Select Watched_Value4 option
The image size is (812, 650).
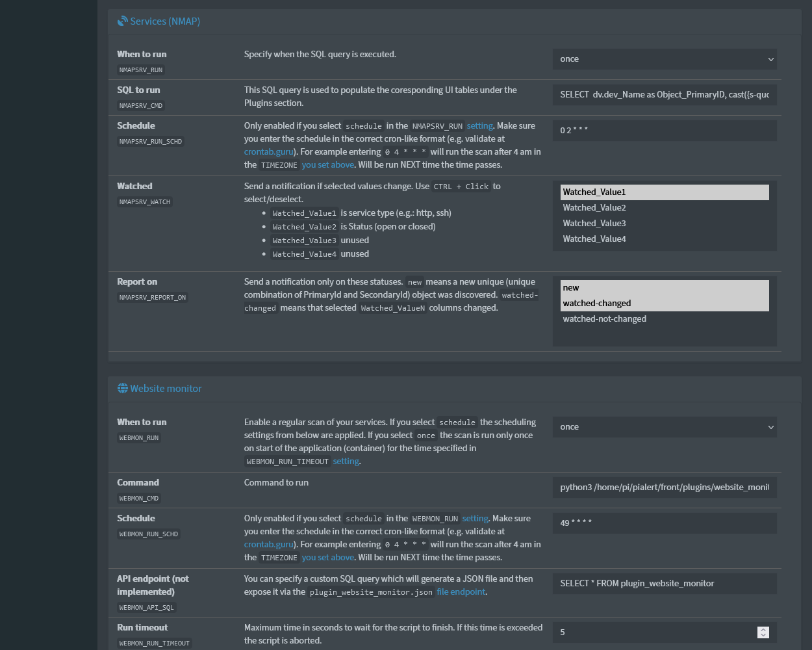[664, 239]
